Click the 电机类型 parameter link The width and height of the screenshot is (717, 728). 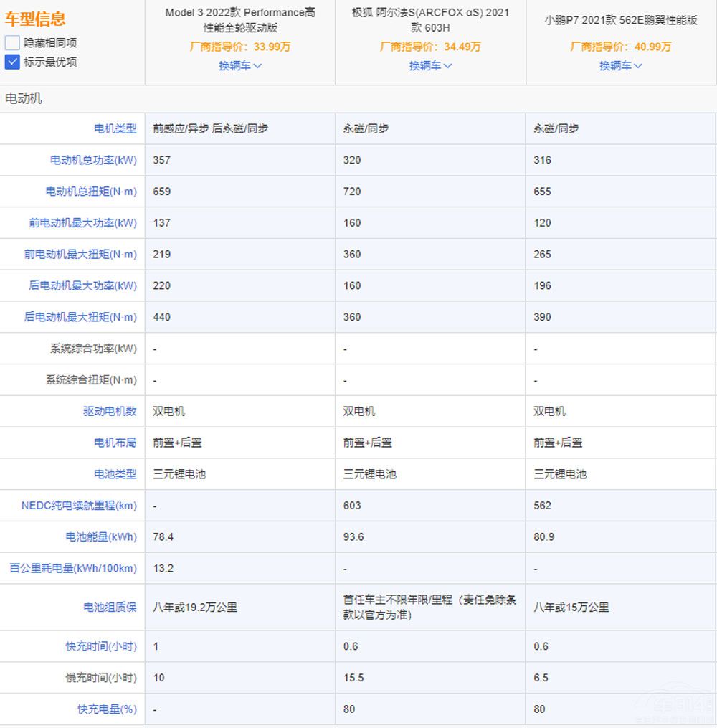(x=115, y=129)
